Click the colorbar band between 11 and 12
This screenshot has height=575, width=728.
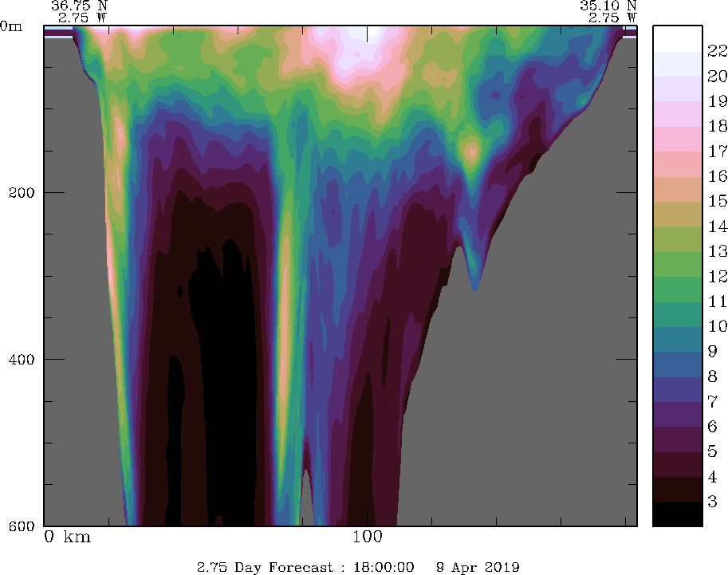tap(678, 289)
